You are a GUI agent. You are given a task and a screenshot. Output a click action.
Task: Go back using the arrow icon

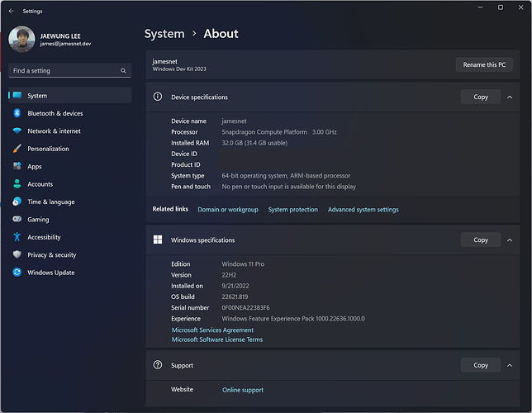(12, 12)
